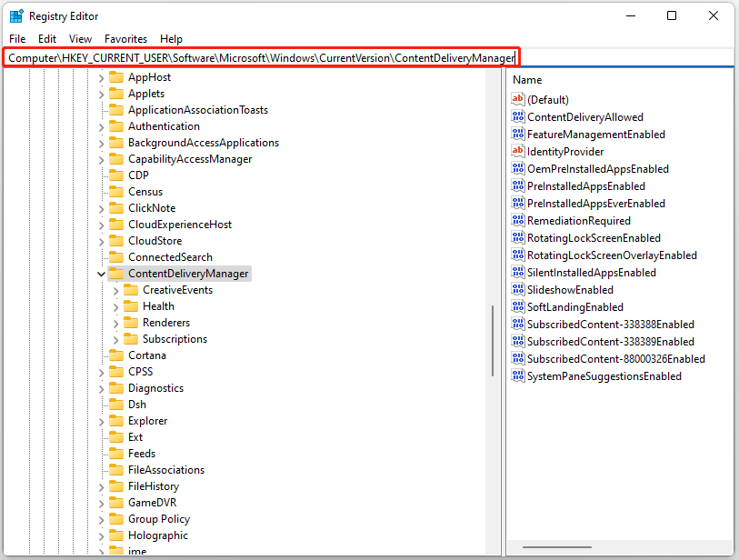Expand the Renderers subkey

coord(116,324)
